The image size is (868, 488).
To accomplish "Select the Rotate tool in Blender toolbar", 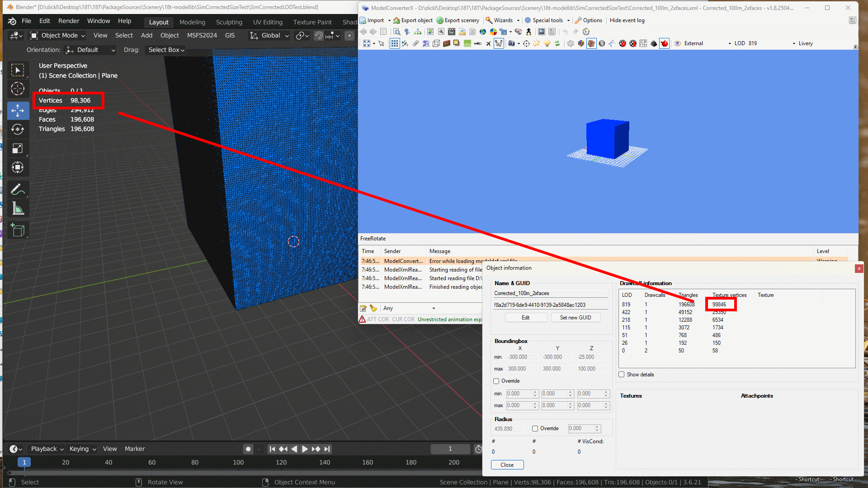I will point(18,130).
